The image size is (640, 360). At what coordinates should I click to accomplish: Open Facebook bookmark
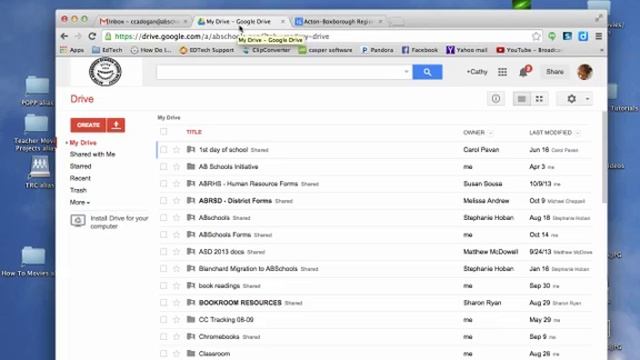tap(420, 50)
